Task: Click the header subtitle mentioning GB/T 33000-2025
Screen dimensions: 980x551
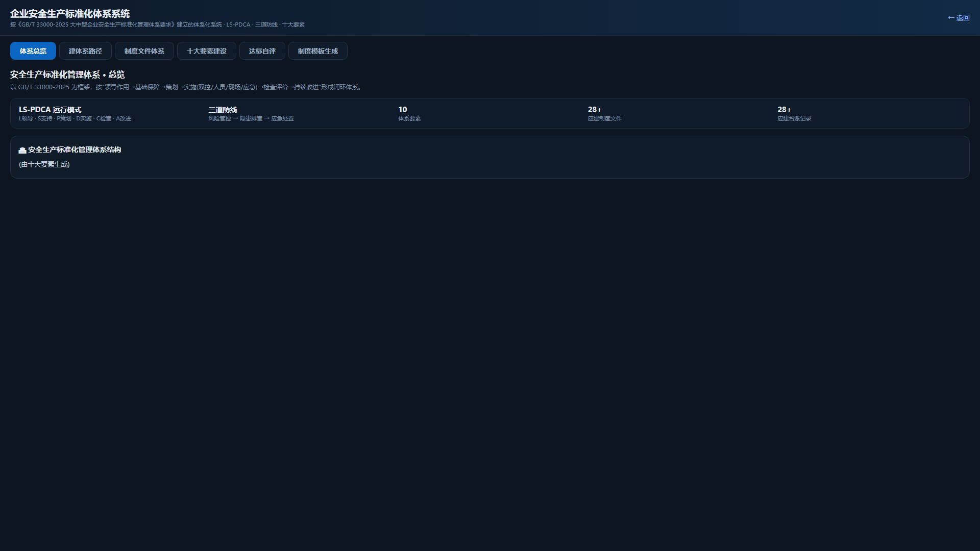Action: [157, 24]
